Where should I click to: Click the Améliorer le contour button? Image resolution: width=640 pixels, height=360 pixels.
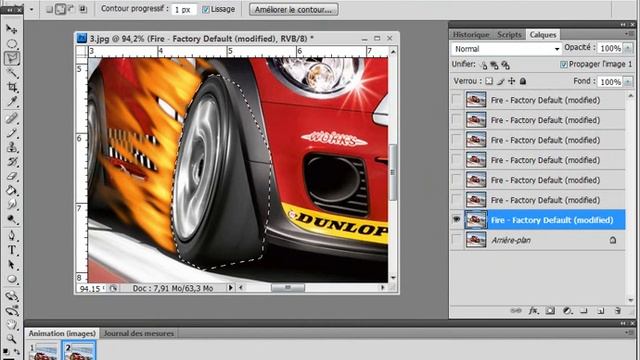pos(293,9)
